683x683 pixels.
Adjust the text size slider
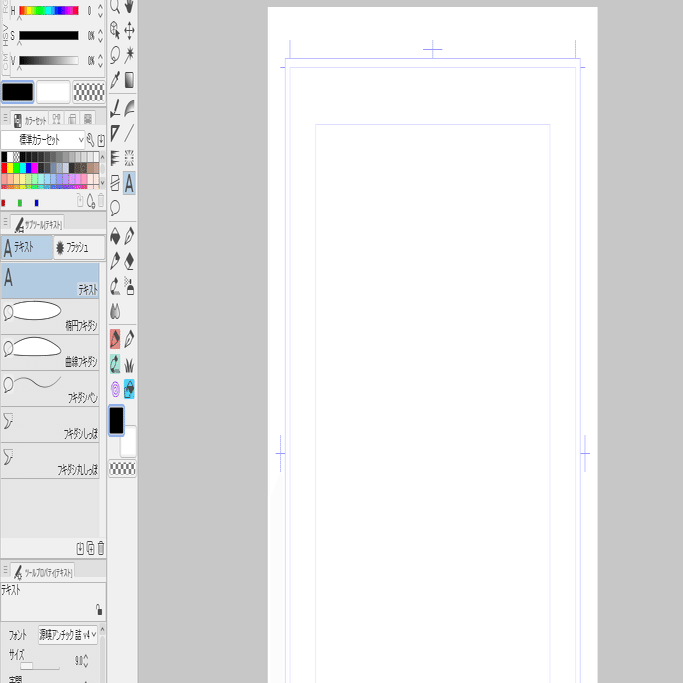(x=39, y=666)
